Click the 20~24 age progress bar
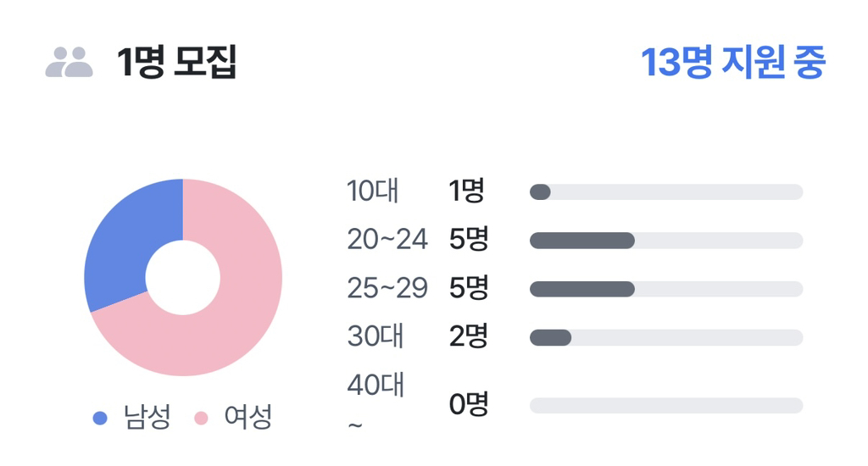Screen dimensions: 868x466 tap(665, 241)
